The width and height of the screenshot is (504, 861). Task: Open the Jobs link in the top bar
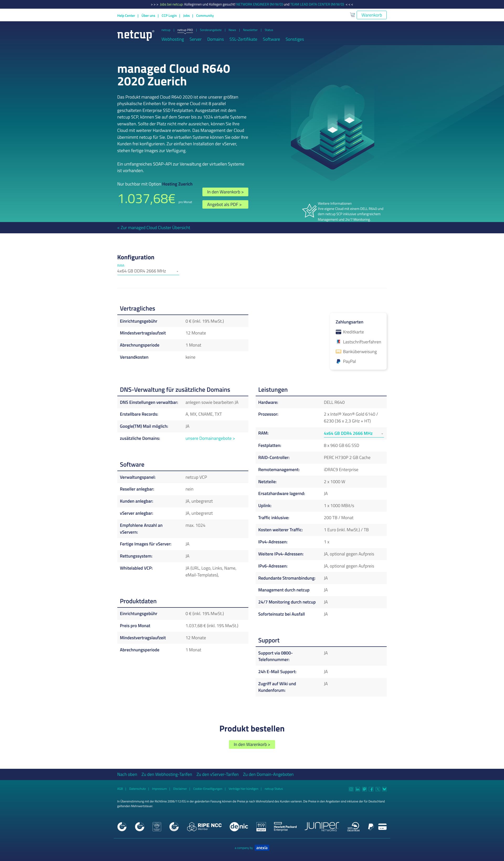click(x=186, y=16)
